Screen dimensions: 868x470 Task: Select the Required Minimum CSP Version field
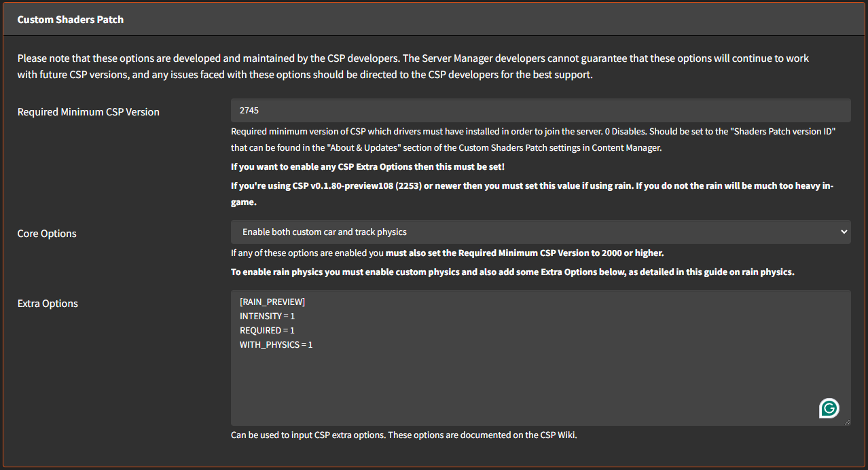541,110
